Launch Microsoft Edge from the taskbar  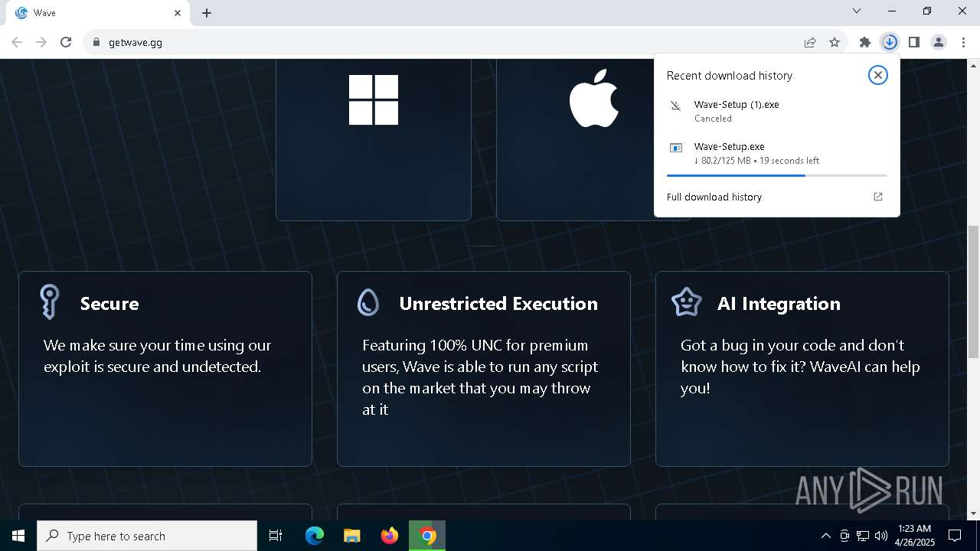(315, 536)
